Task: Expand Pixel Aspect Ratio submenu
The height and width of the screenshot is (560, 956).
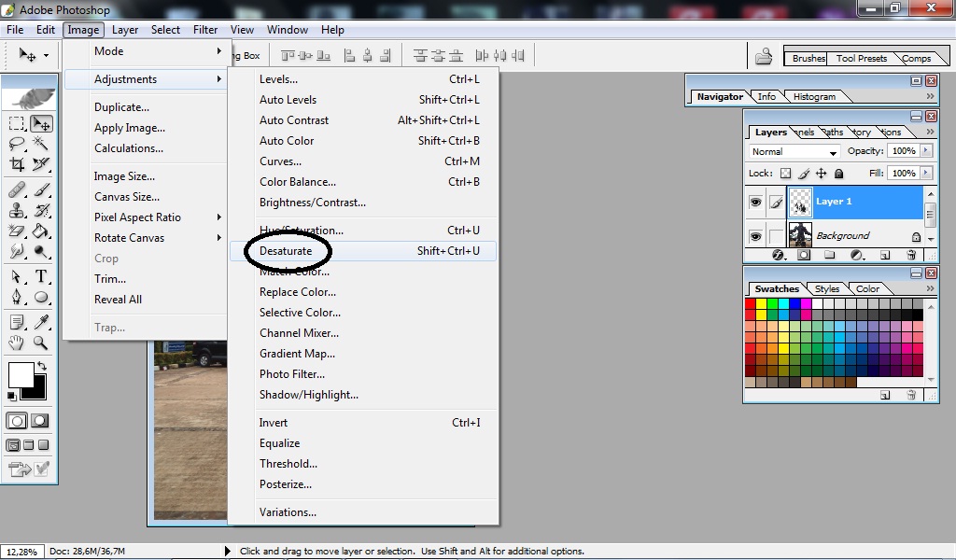Action: coord(218,217)
